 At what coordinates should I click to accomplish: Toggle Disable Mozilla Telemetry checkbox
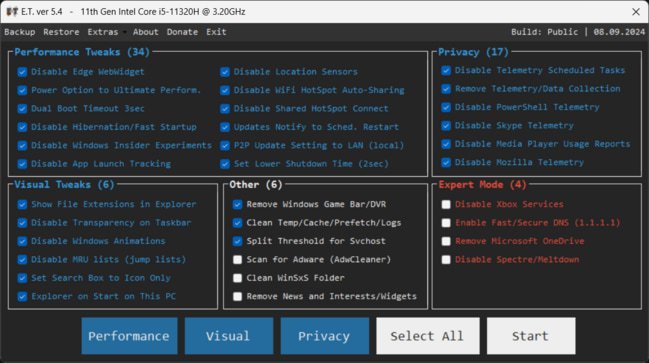coord(446,162)
